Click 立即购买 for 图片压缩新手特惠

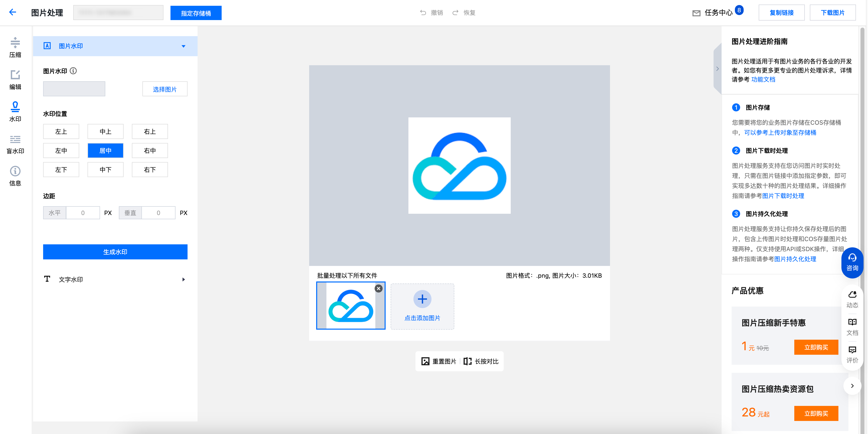[x=816, y=347]
